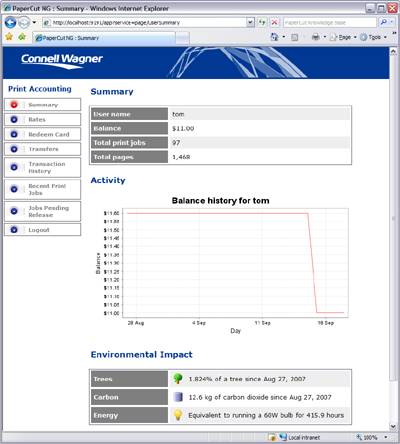Open the Page menu dropdown
400x444 pixels.
click(343, 37)
